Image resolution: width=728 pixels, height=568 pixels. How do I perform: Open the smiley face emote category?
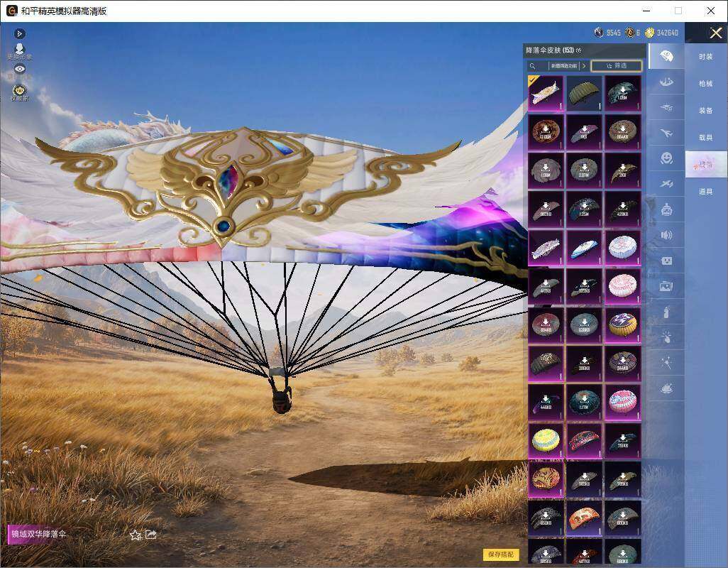(666, 158)
